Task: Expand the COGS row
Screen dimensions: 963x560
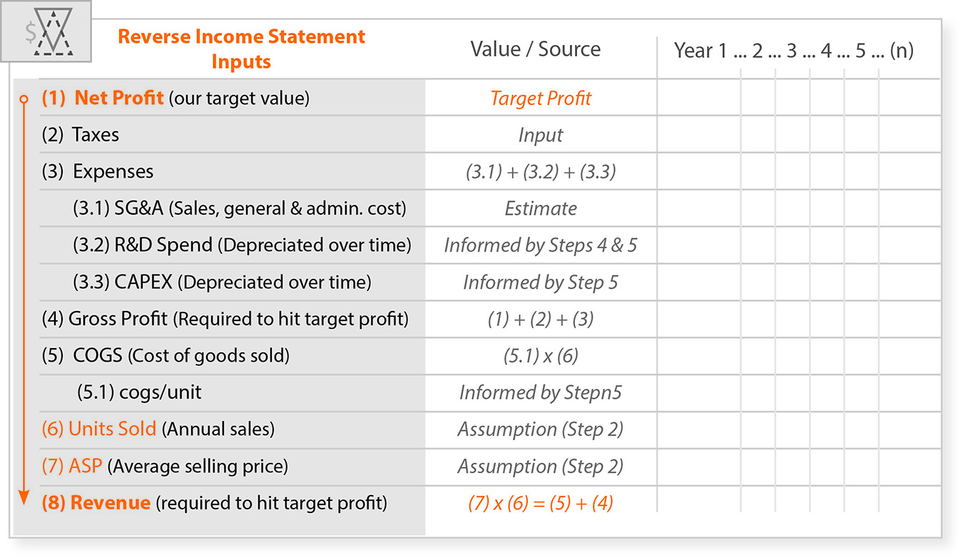Action: pyautogui.click(x=165, y=355)
